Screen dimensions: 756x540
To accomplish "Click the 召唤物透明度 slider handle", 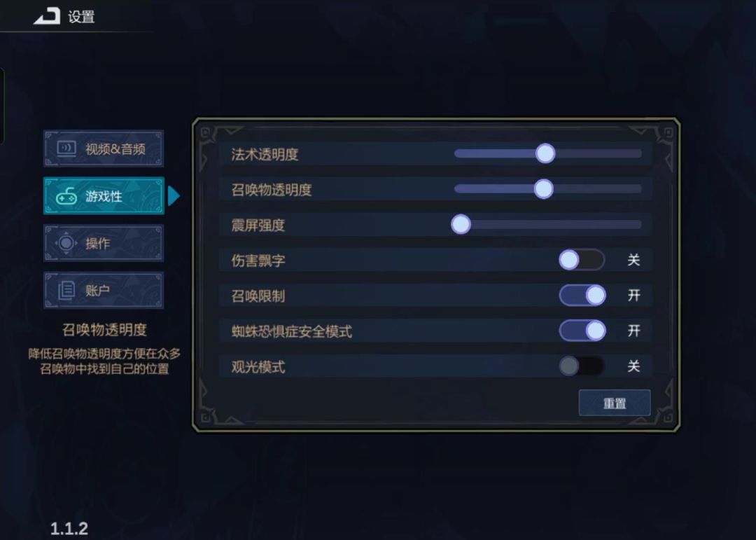I will 543,188.
